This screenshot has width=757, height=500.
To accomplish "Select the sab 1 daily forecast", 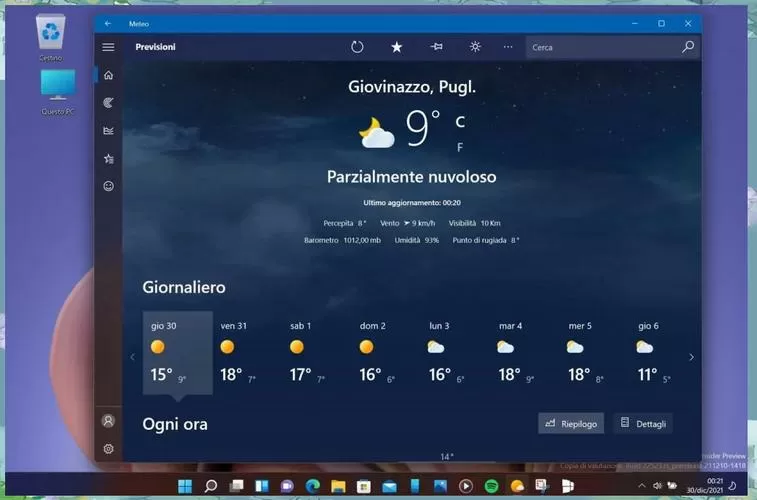I will coord(317,353).
